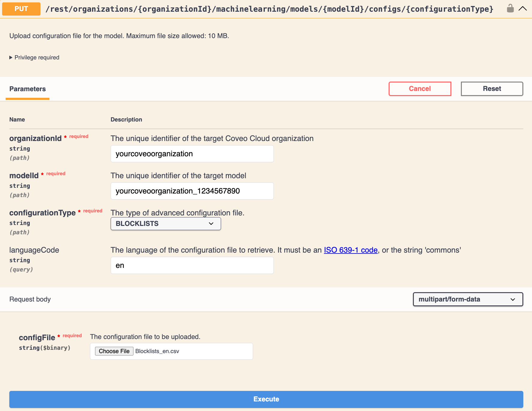The image size is (532, 411).
Task: Click the languageCode field containing 'en'
Action: point(192,265)
